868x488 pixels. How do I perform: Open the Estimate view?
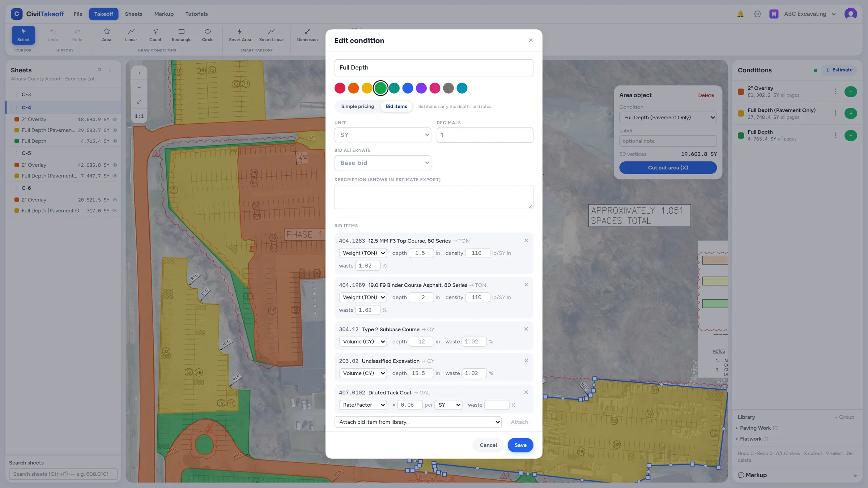839,70
